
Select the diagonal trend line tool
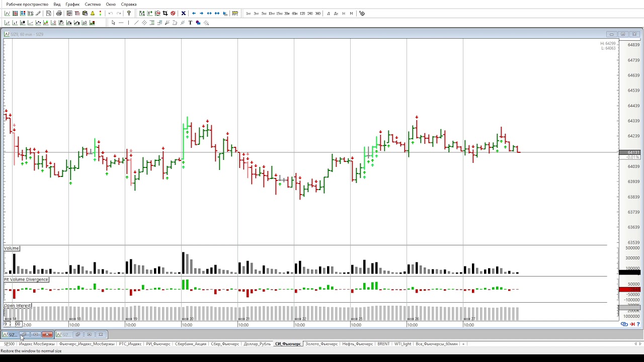point(136,23)
